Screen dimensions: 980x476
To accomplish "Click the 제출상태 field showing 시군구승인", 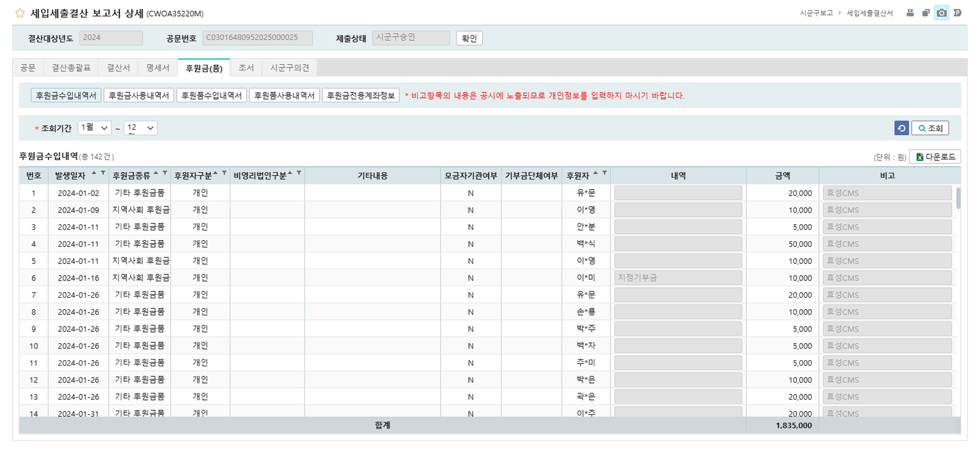I will click(x=411, y=38).
